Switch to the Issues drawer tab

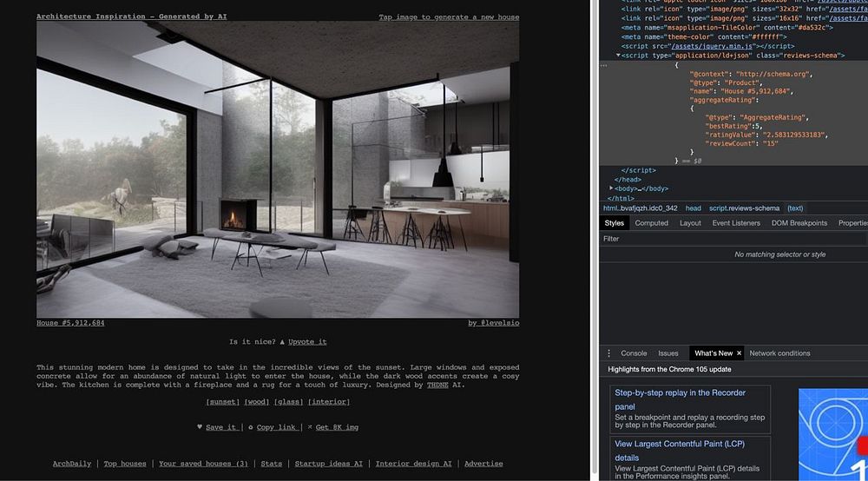tap(668, 353)
